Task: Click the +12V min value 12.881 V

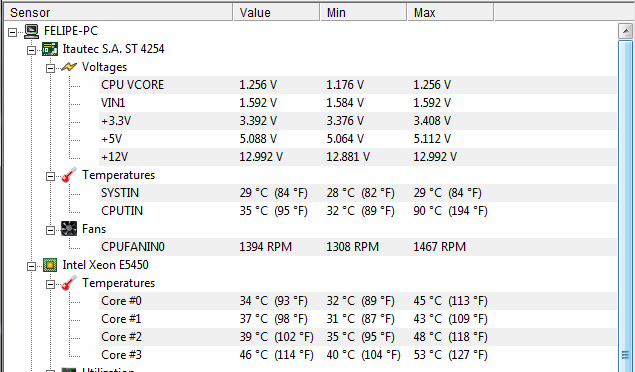Action: [x=348, y=157]
